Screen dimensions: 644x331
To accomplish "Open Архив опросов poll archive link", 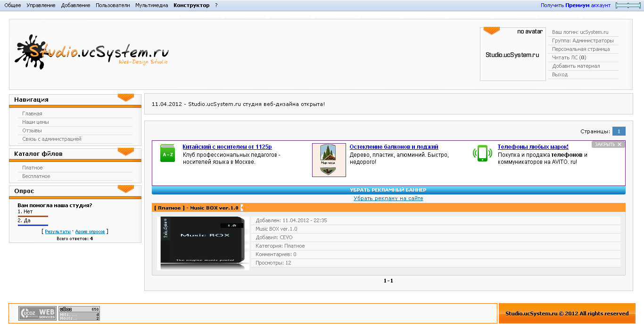I will [x=91, y=232].
